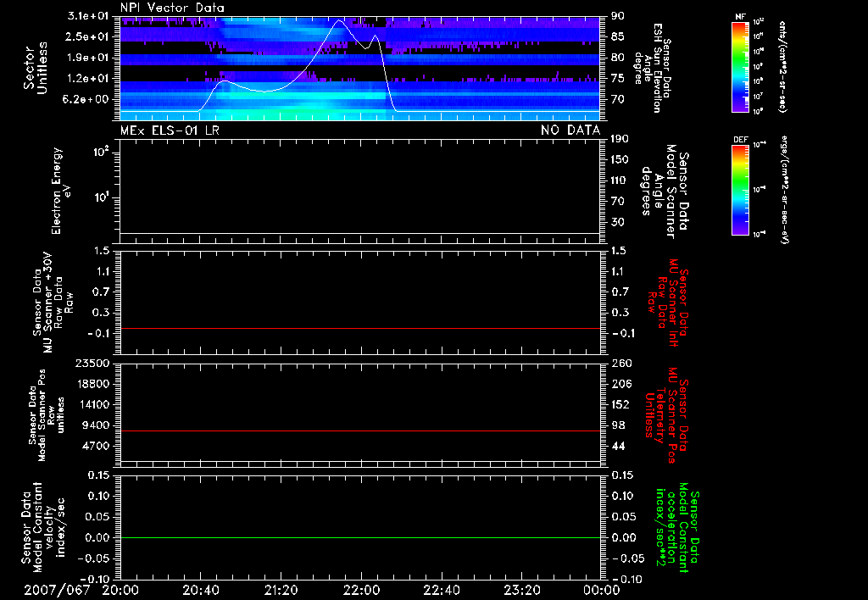Click the 22:40 time axis label
Image resolution: width=868 pixels, height=600 pixels.
pos(441,590)
